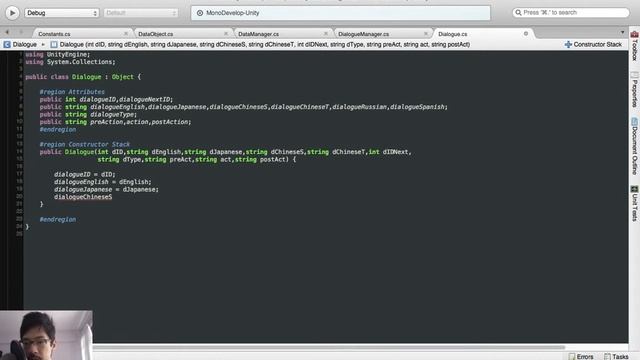The height and width of the screenshot is (360, 640).
Task: Run the project with the play button
Action: (12, 13)
